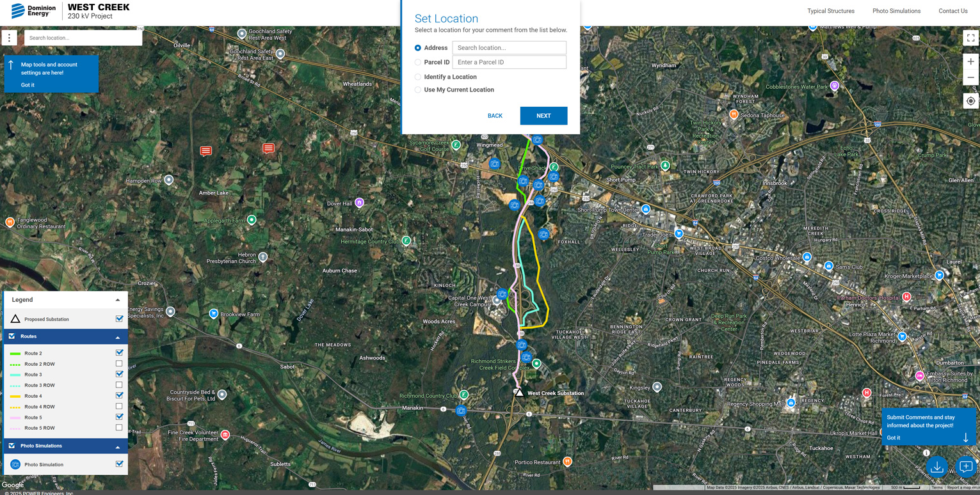
Task: Open the red comment marker near Amber Lake
Action: click(205, 152)
